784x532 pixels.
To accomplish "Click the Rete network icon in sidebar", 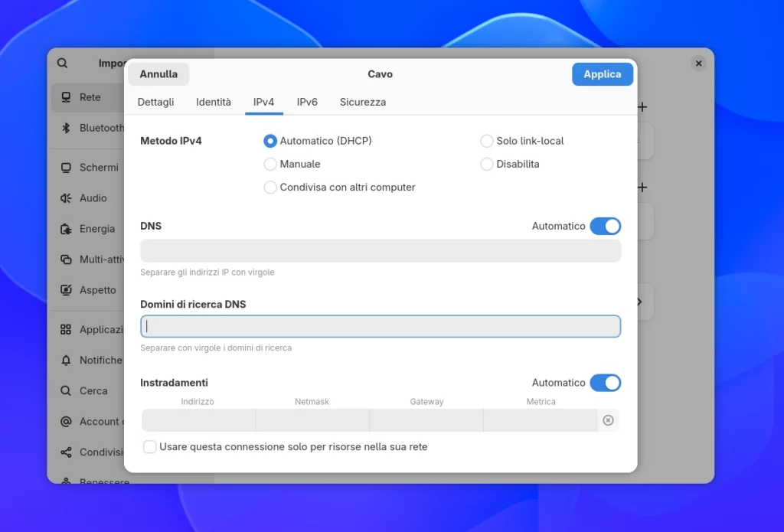I will point(66,97).
